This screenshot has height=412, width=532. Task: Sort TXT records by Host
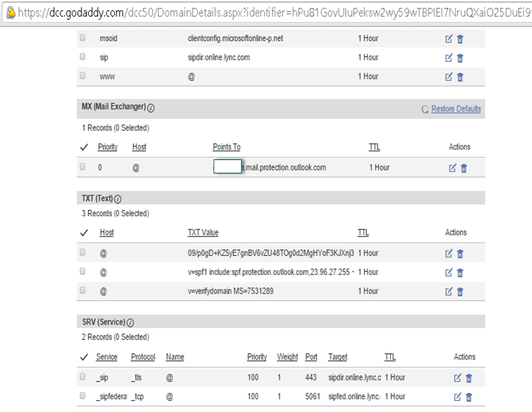coord(106,232)
